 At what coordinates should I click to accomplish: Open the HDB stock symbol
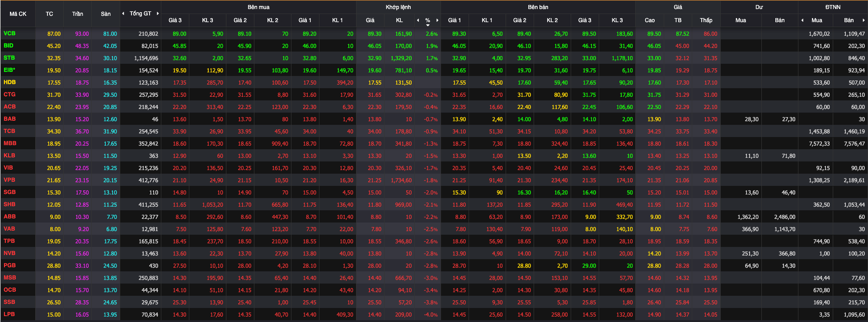pos(9,82)
